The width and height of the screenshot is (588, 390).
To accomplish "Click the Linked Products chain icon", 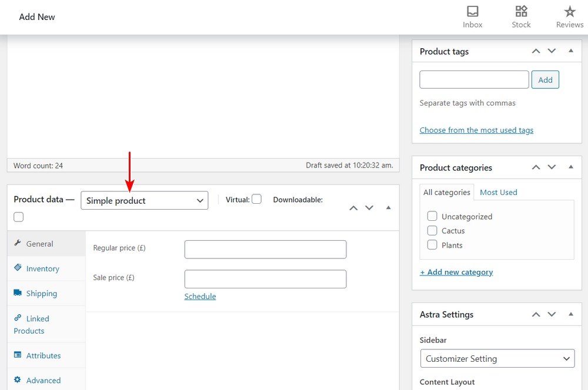I will (x=18, y=318).
